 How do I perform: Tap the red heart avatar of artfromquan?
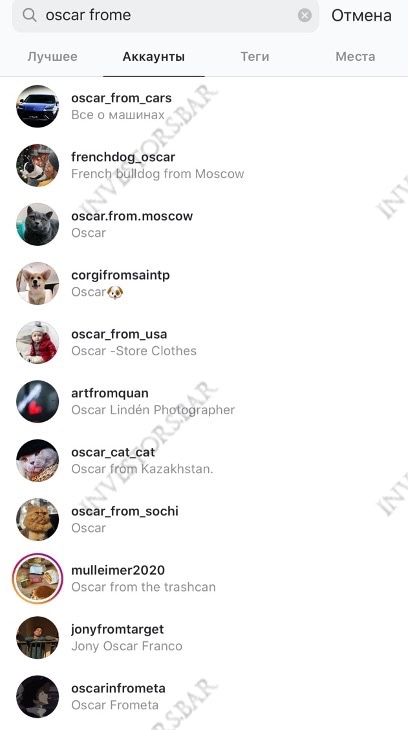tap(38, 401)
